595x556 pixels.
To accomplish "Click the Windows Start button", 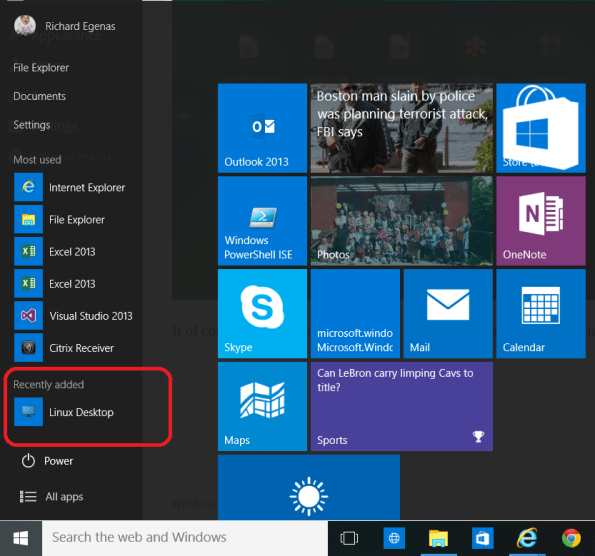I will [21, 538].
